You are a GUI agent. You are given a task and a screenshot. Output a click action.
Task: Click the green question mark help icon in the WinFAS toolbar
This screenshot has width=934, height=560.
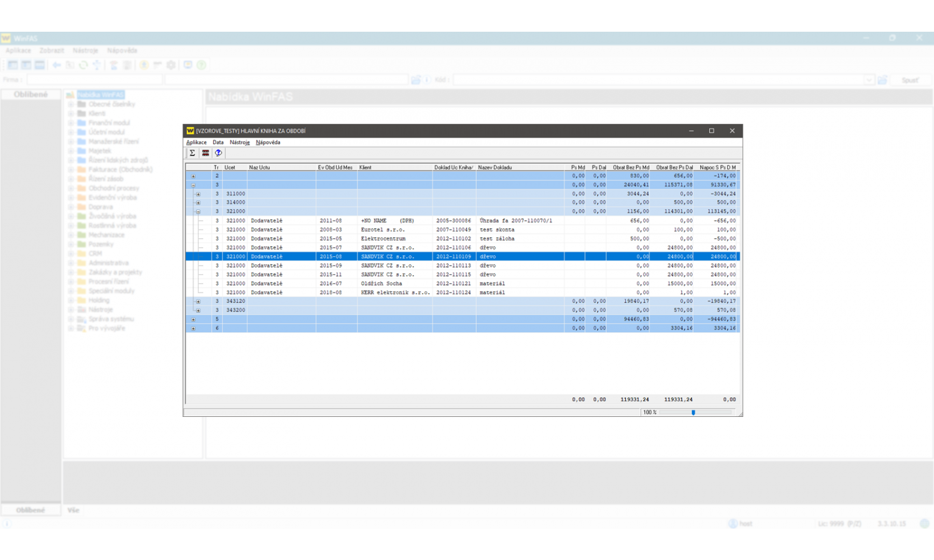click(x=201, y=65)
